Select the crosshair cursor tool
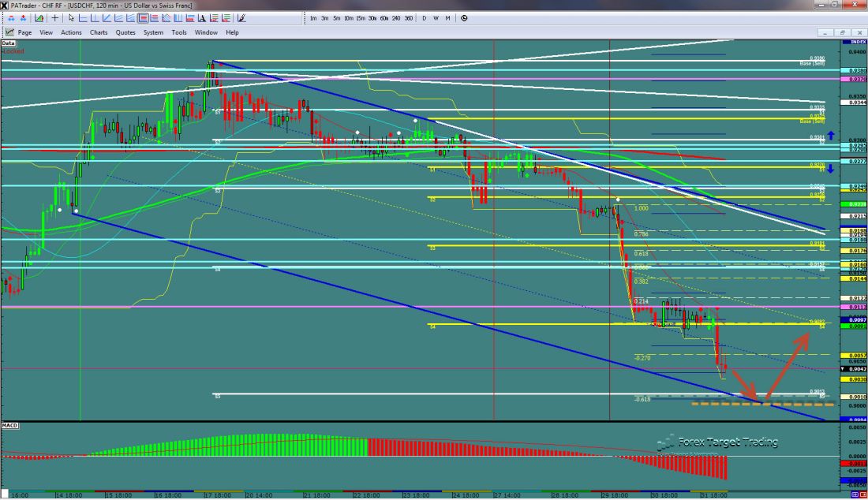The width and height of the screenshot is (868, 500). 54,17
